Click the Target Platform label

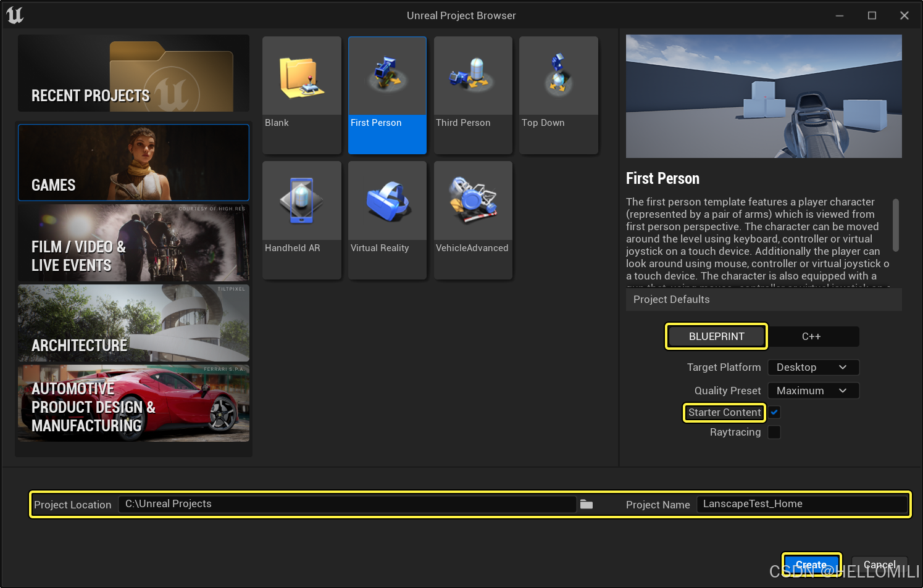[x=724, y=367]
